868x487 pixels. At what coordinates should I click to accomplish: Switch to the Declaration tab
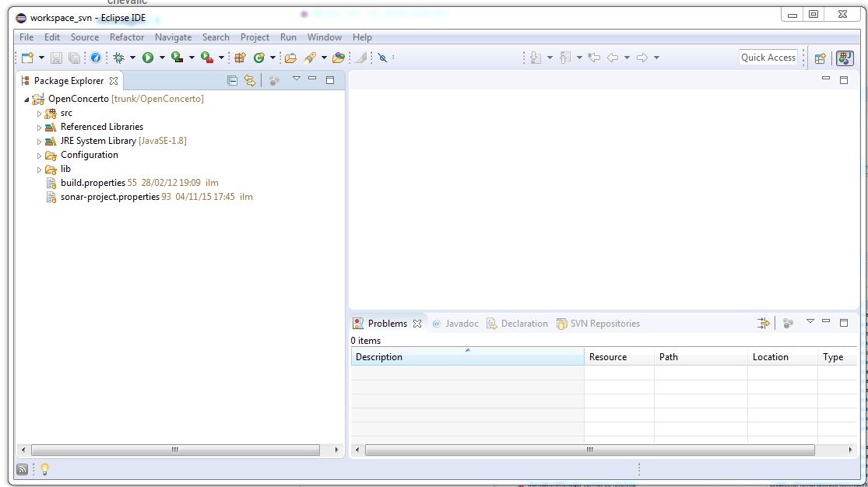(517, 324)
